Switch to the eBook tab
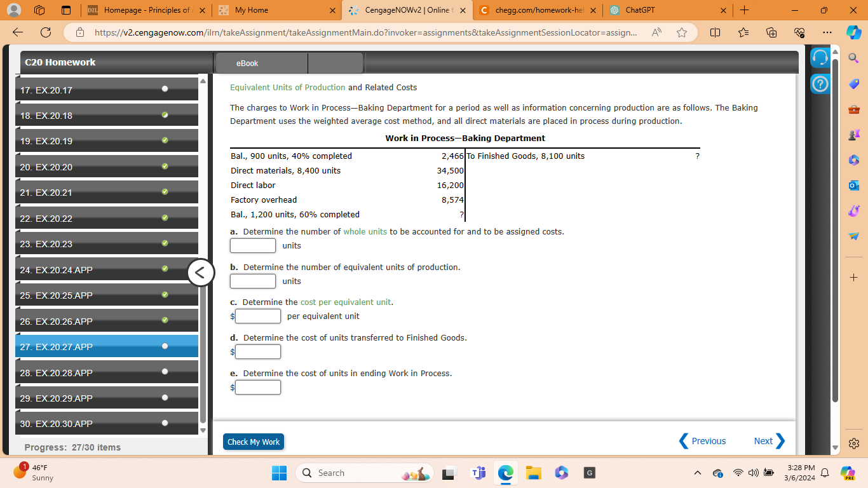Screen dimensions: 868x488 (x=246, y=63)
